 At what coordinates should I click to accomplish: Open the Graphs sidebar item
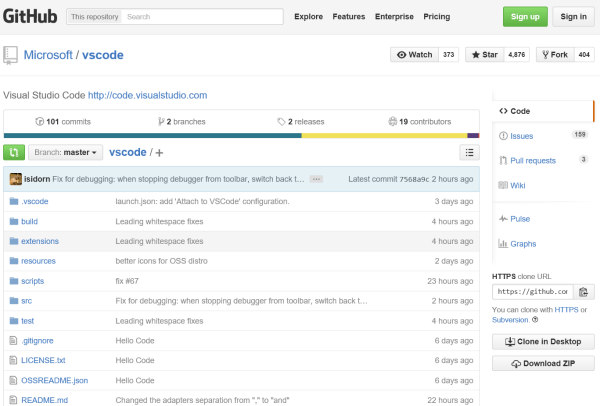[x=522, y=243]
